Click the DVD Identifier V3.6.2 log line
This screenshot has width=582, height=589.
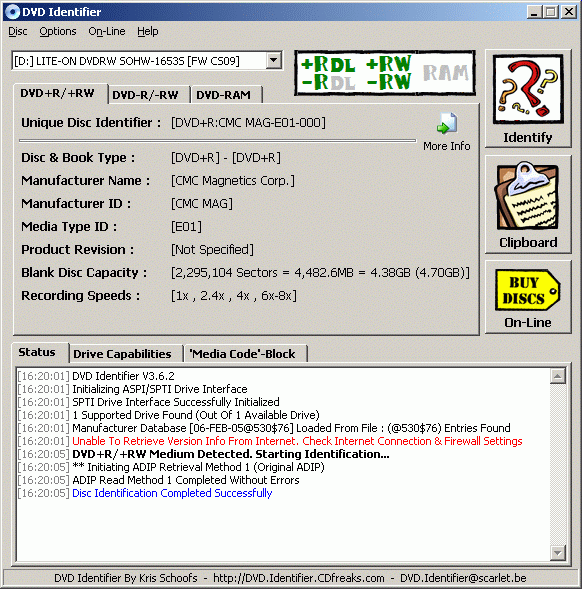click(123, 376)
